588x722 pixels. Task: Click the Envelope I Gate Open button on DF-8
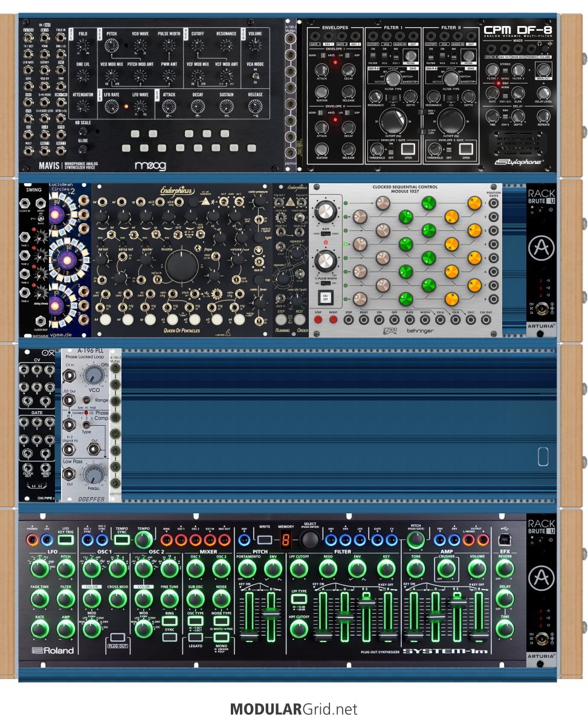pos(408,149)
